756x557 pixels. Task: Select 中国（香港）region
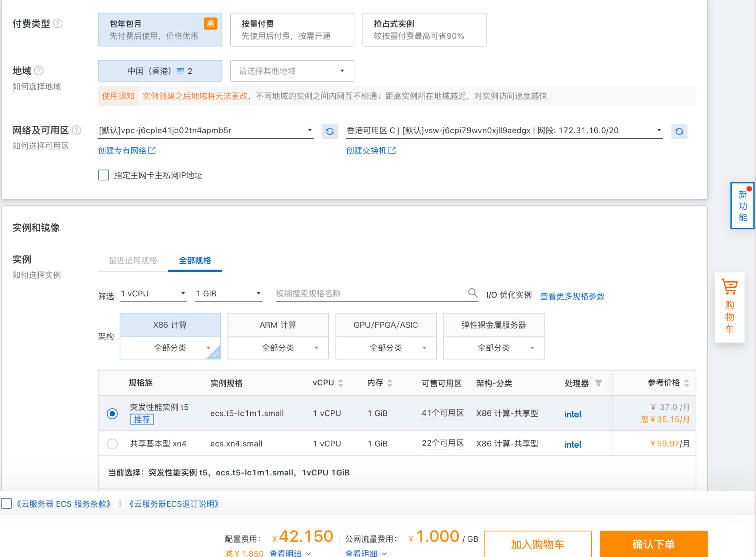160,71
